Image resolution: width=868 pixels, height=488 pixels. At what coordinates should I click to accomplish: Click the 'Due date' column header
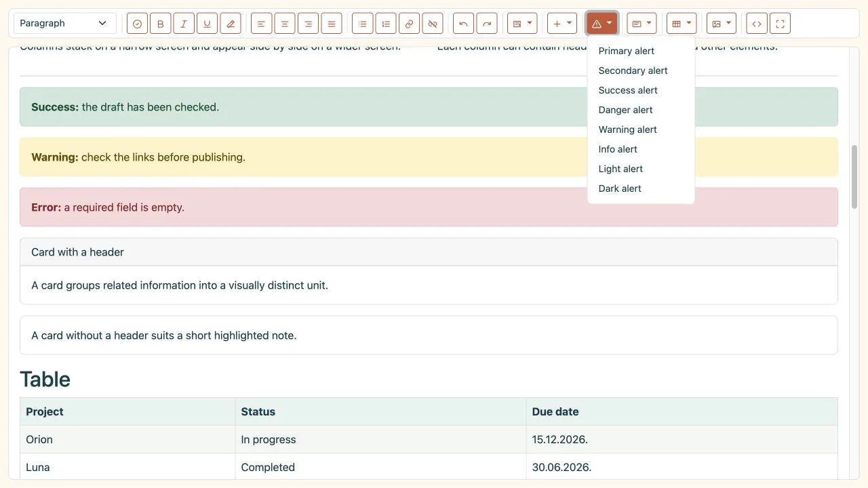[682, 411]
